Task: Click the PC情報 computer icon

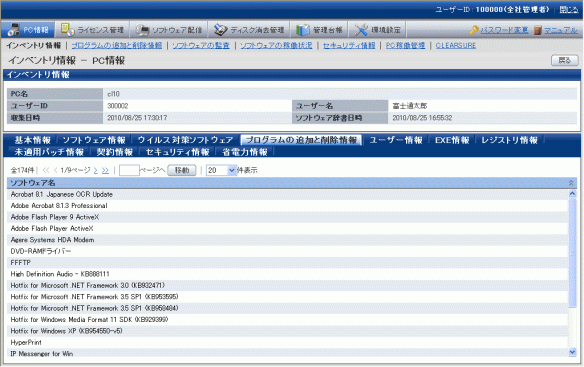Action: (14, 30)
